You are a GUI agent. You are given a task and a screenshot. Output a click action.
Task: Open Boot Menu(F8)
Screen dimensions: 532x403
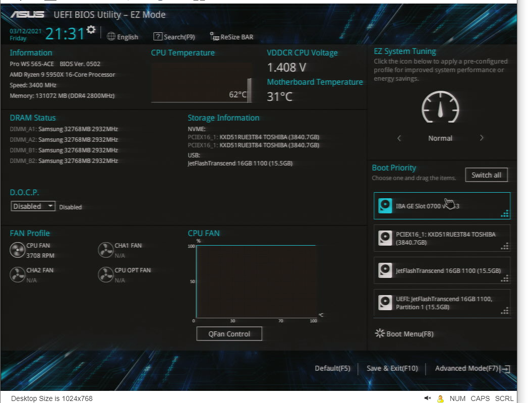point(404,334)
